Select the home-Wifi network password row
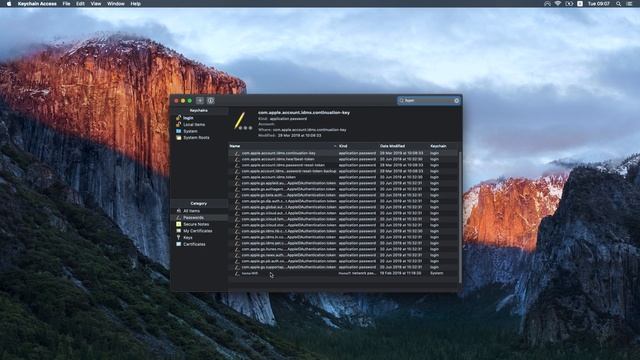This screenshot has height=360, width=640. tap(343, 273)
